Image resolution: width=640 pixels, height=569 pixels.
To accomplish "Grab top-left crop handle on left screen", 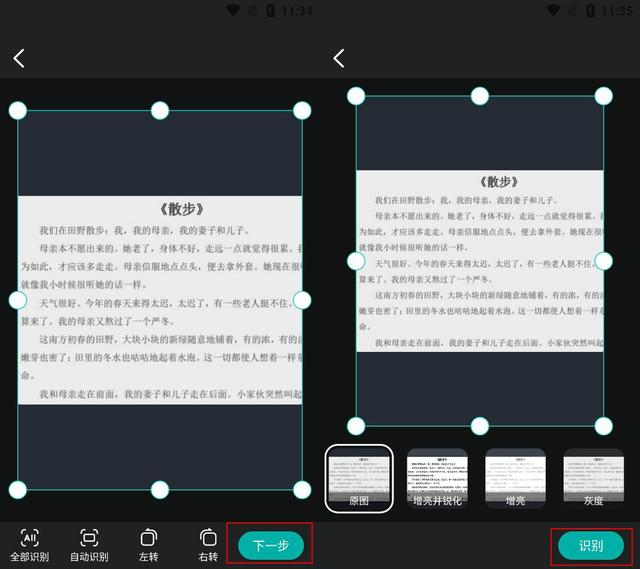I will coord(18,111).
